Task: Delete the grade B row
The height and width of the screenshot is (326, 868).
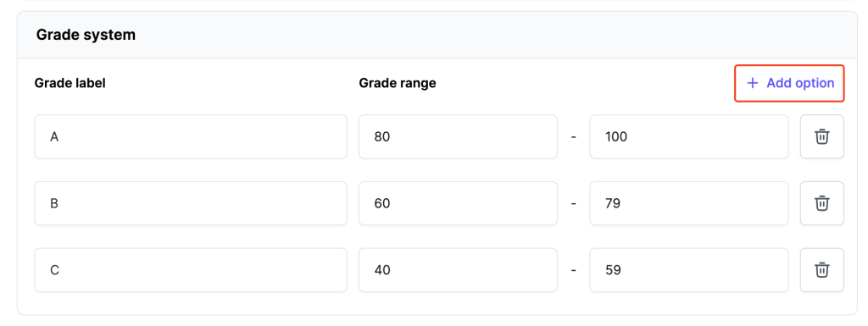Action: (x=822, y=203)
